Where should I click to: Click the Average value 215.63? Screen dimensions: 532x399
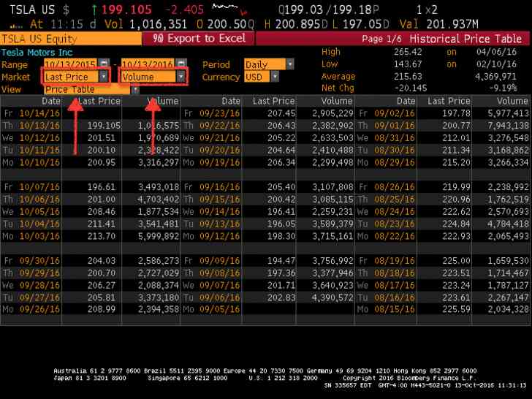click(x=408, y=76)
